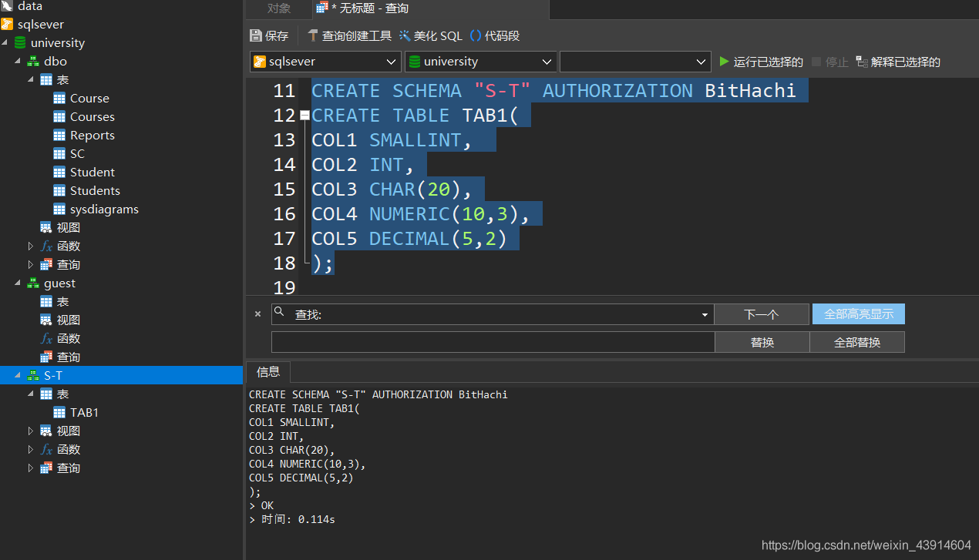Click the 下一个 (Next) find button
The width and height of the screenshot is (979, 560).
coord(762,314)
